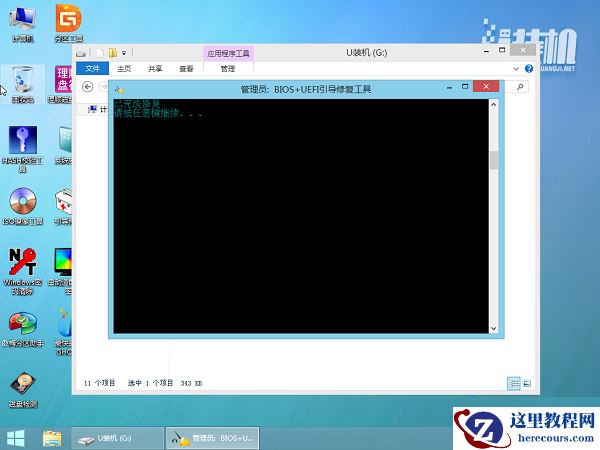This screenshot has width=600, height=450.
Task: Click the "11 个项目" status bar text
Action: click(x=99, y=383)
